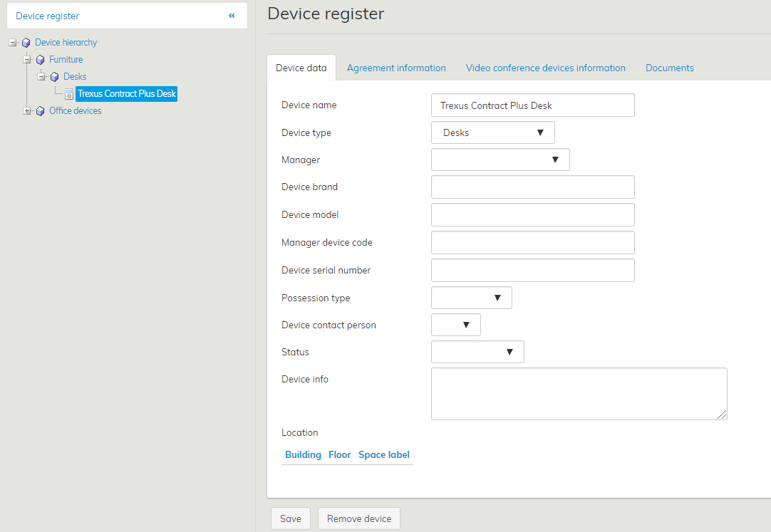Image resolution: width=771 pixels, height=532 pixels.
Task: Expand the Office devices tree node
Action: [27, 111]
